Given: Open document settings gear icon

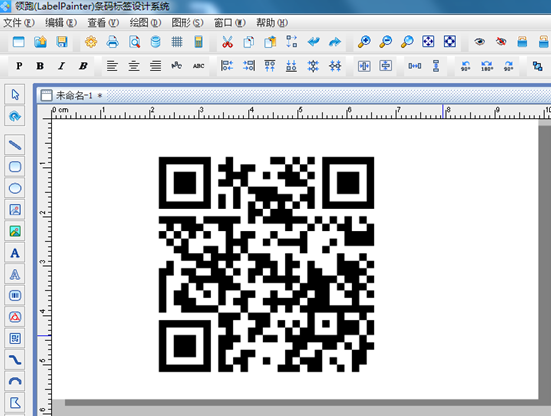Looking at the screenshot, I should (x=91, y=42).
